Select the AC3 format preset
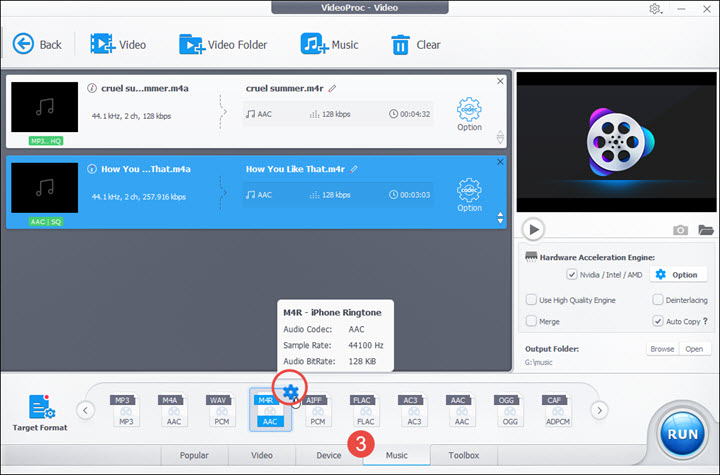The width and height of the screenshot is (720, 475). [414, 410]
